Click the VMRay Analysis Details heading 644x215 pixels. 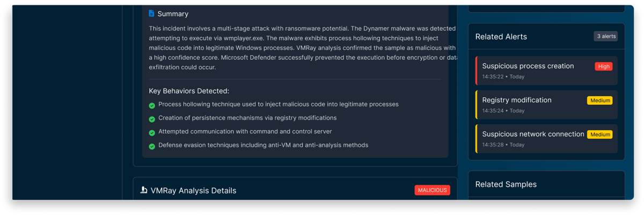pyautogui.click(x=193, y=190)
